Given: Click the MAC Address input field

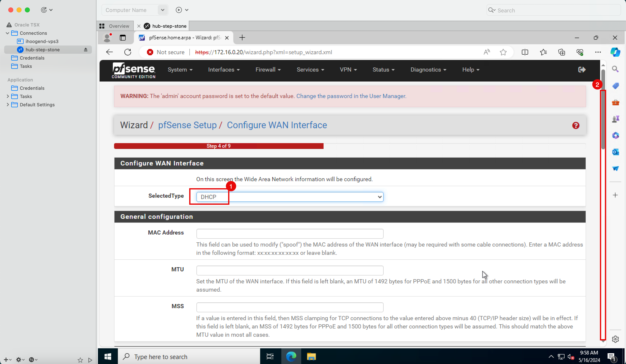Looking at the screenshot, I should (290, 233).
